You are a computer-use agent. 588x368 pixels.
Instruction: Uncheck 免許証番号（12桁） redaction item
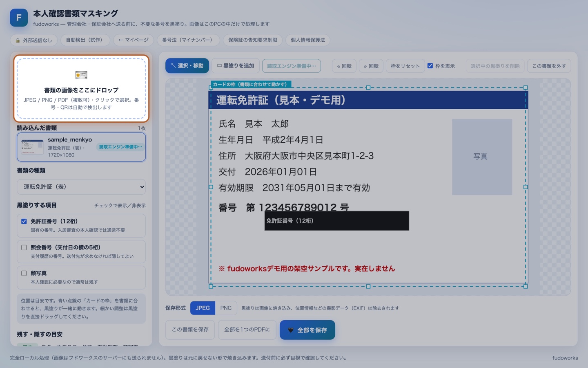[x=24, y=221]
